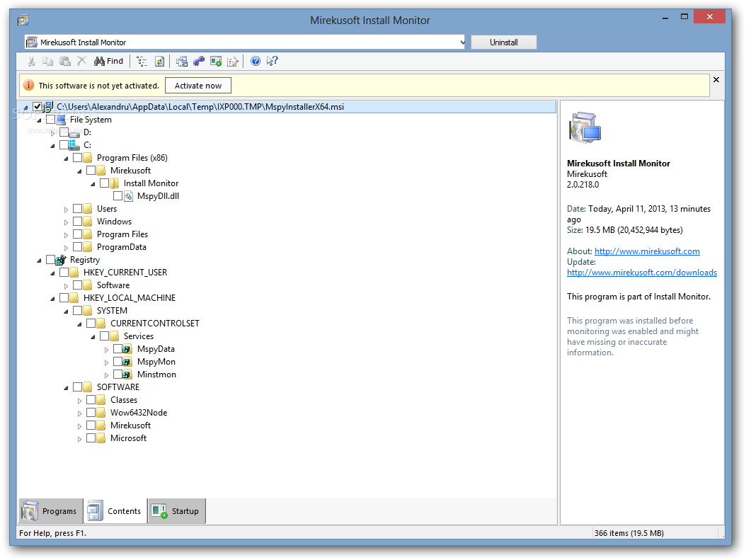746x560 pixels.
Task: Select the SYSTEM registry tree row
Action: point(112,311)
